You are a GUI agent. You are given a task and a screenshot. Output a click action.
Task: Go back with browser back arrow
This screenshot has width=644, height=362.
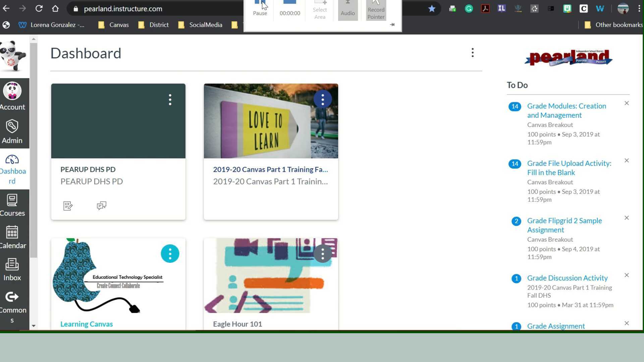6,9
